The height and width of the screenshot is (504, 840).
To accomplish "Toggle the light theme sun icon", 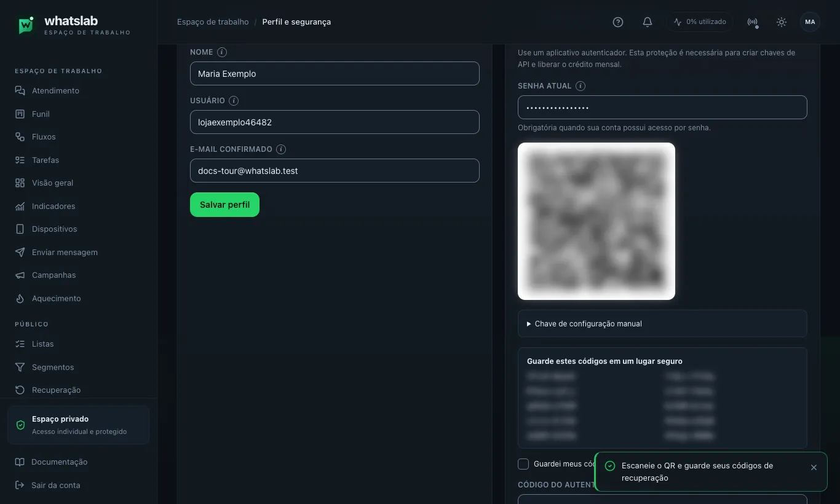I will [782, 22].
